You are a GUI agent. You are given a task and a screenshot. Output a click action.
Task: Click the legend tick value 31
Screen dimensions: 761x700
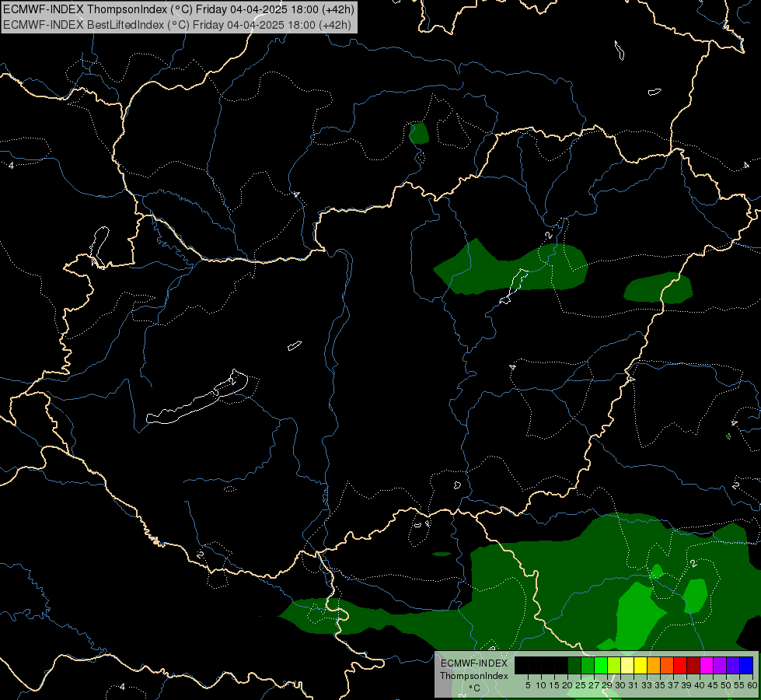coord(634,685)
